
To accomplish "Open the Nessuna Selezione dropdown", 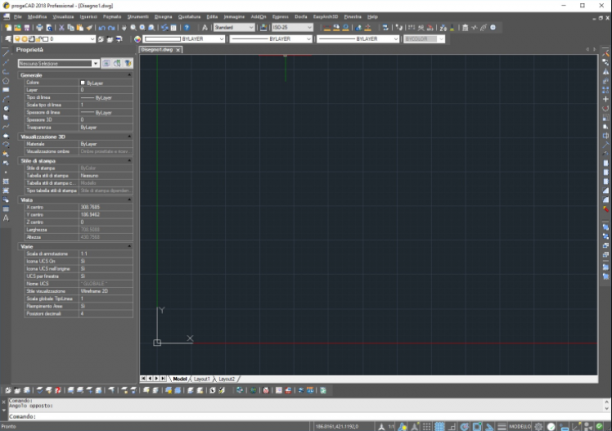I will pyautogui.click(x=58, y=63).
